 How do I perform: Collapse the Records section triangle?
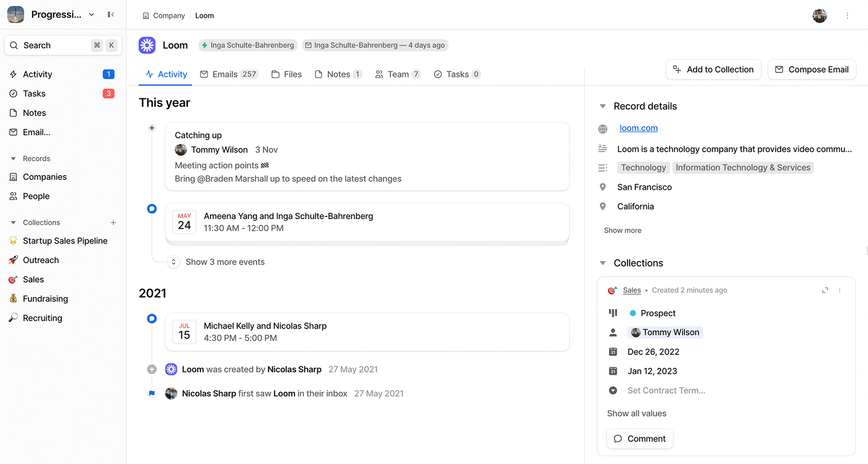(13, 159)
